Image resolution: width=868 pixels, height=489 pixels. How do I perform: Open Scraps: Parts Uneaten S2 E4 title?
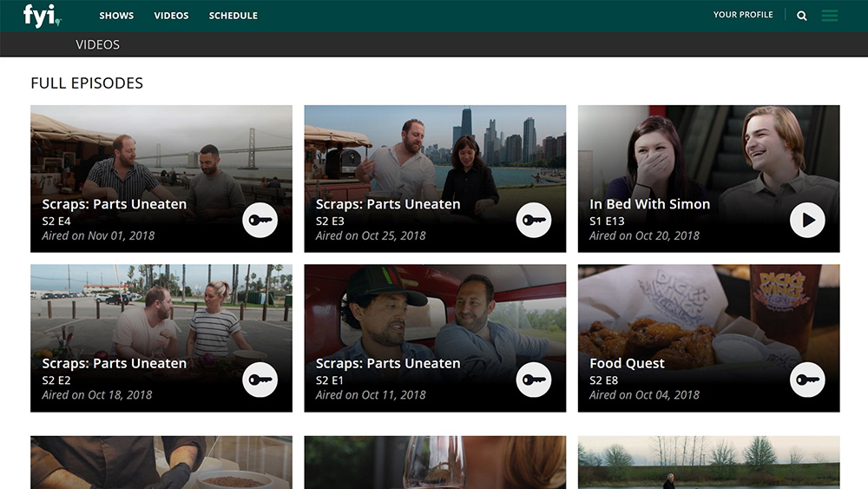pyautogui.click(x=114, y=204)
